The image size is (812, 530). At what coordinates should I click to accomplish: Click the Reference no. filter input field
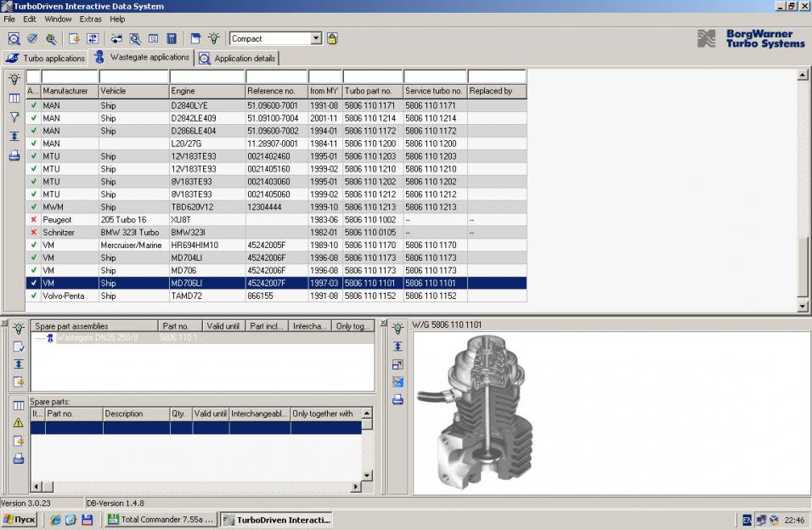pos(277,76)
